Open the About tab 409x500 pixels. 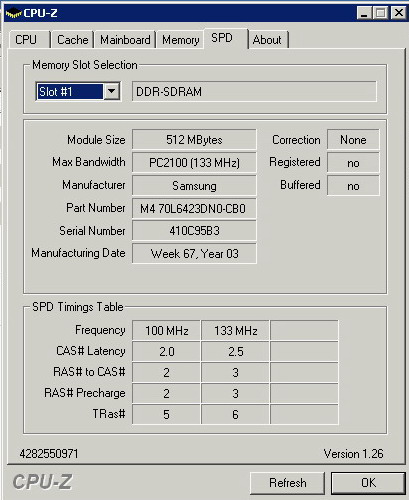(x=267, y=40)
